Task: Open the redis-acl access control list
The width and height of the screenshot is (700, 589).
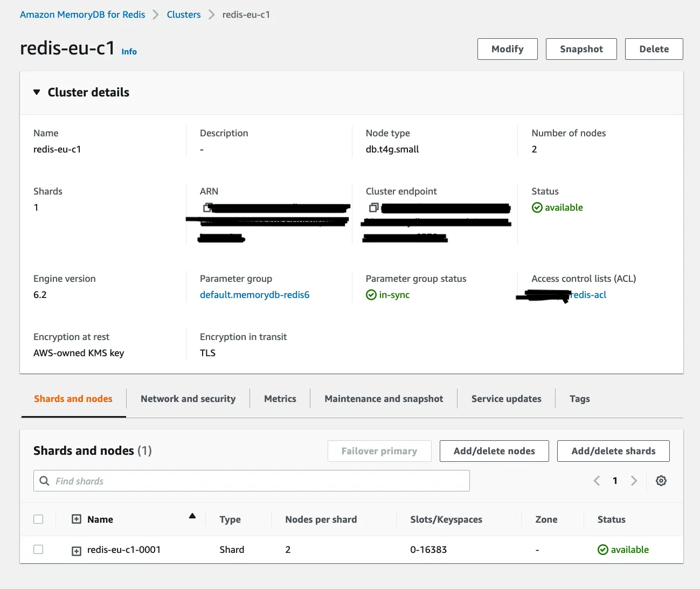Action: tap(588, 295)
